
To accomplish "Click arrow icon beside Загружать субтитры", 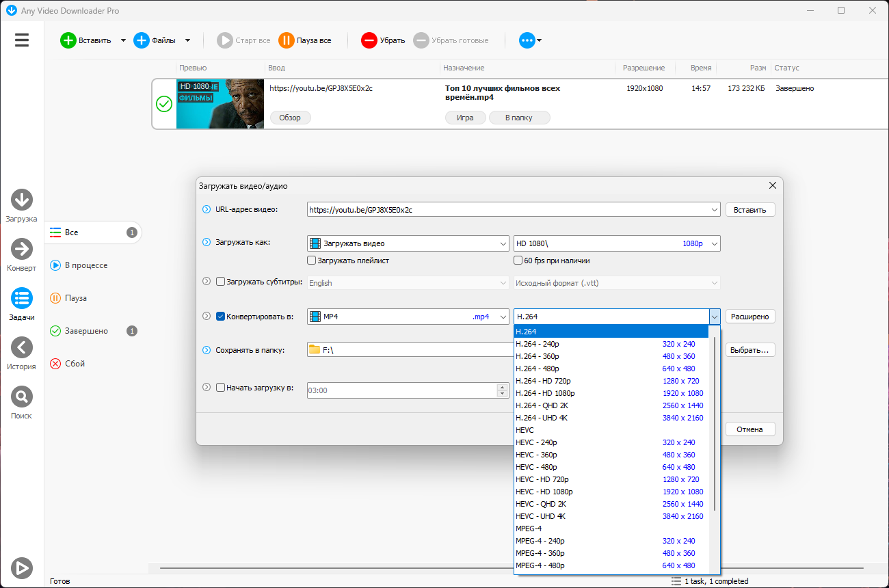I will pyautogui.click(x=207, y=281).
